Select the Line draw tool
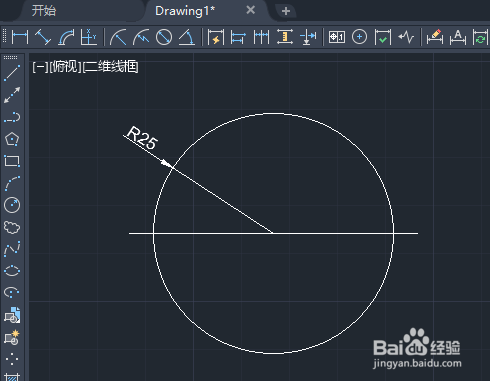 coord(12,73)
